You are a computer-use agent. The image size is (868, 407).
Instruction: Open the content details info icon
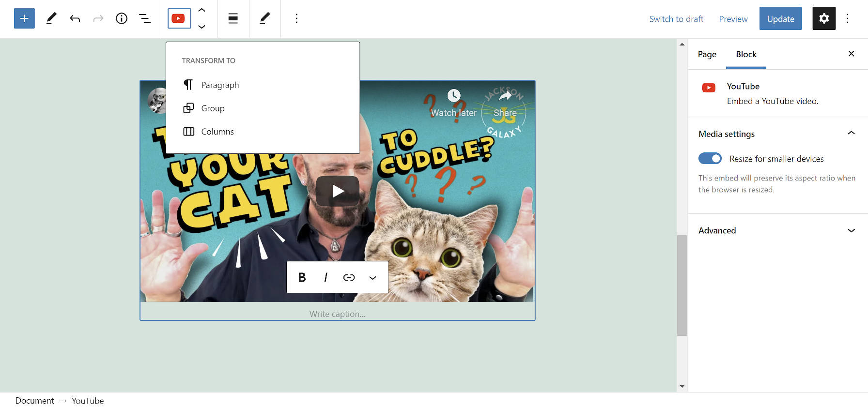coord(121,18)
